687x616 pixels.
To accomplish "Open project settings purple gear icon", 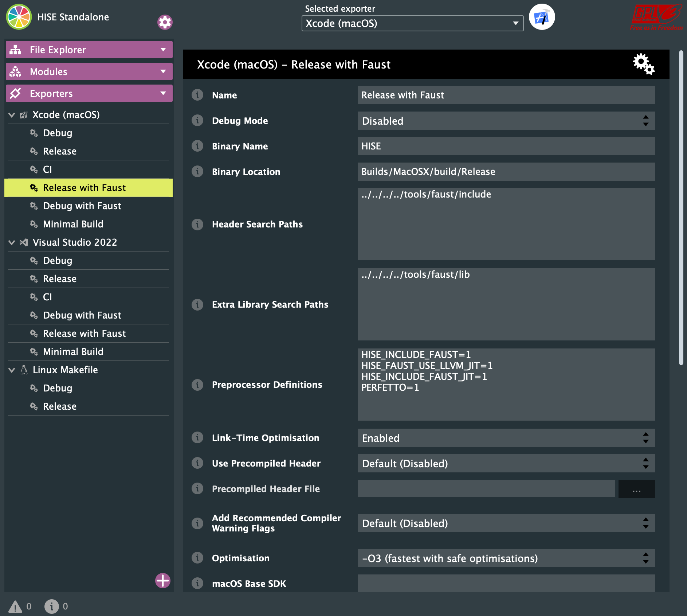I will point(165,22).
